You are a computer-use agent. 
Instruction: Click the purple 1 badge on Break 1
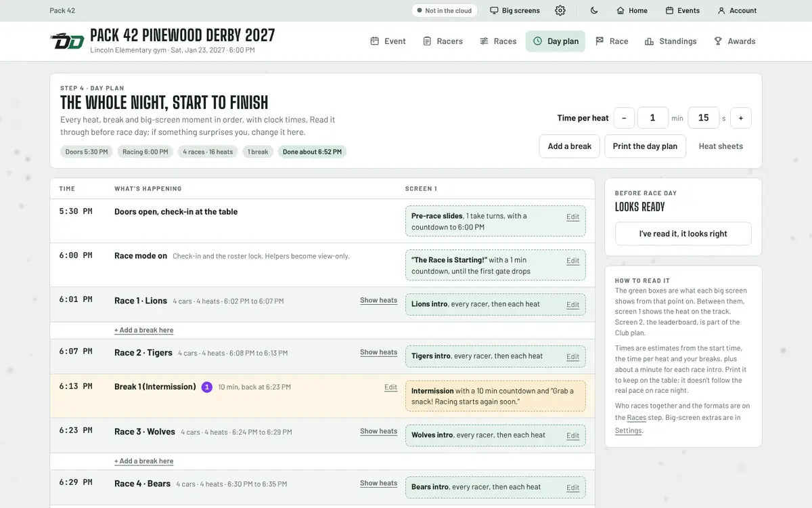point(207,387)
